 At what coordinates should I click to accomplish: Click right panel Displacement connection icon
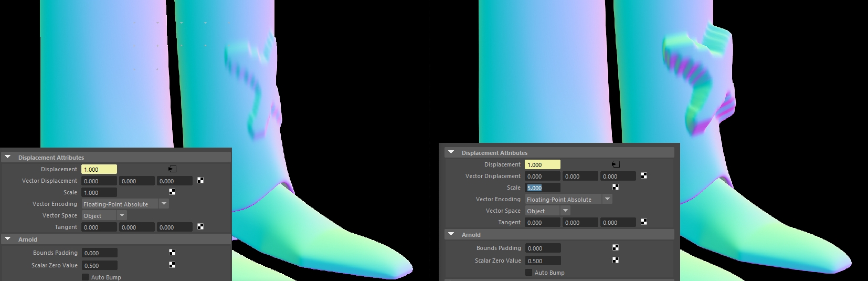point(616,164)
